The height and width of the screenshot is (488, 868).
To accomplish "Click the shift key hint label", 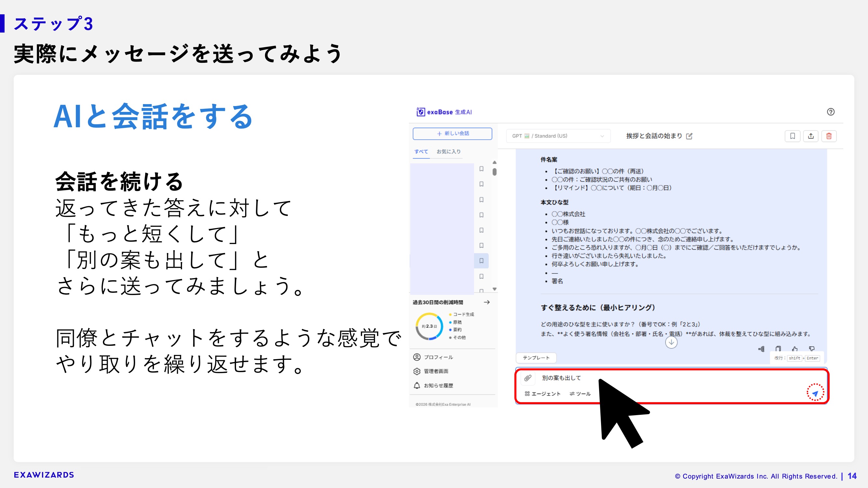I will coord(794,358).
